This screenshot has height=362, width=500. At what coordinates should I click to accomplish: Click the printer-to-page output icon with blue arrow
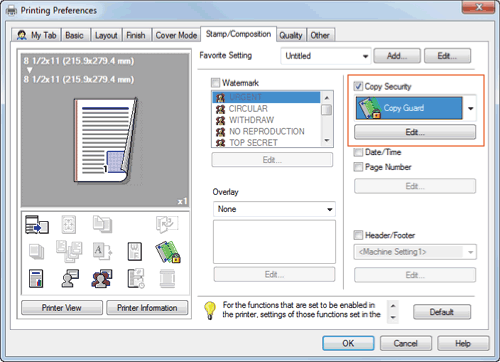coord(37,224)
